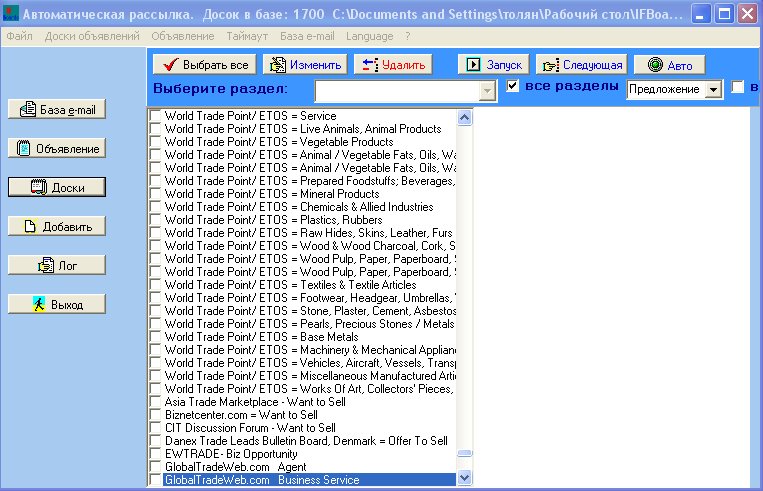Screen dimensions: 763x491
Task: Check the Plastics, Rubbers checkbox
Action: 155,220
